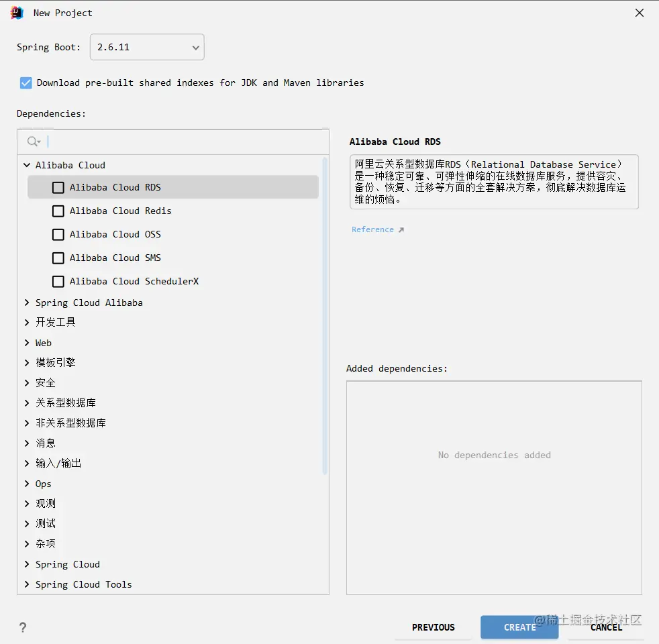
Task: Expand the 关系型数据库 category
Action: pos(26,402)
